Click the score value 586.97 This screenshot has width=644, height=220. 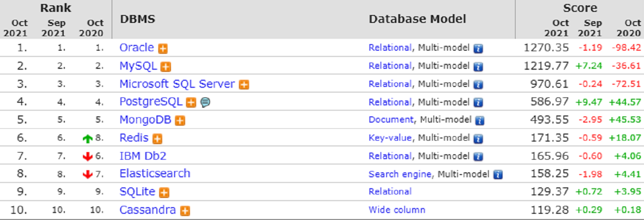pyautogui.click(x=550, y=102)
